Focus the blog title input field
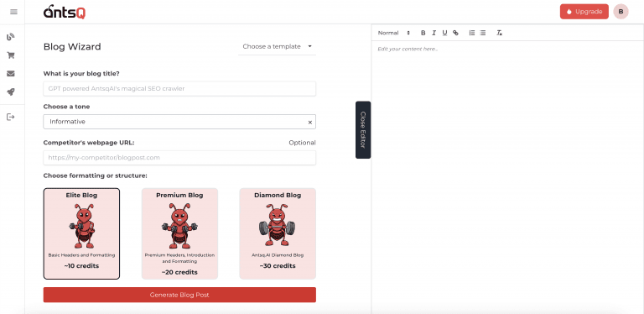This screenshot has width=644, height=314. [x=179, y=88]
